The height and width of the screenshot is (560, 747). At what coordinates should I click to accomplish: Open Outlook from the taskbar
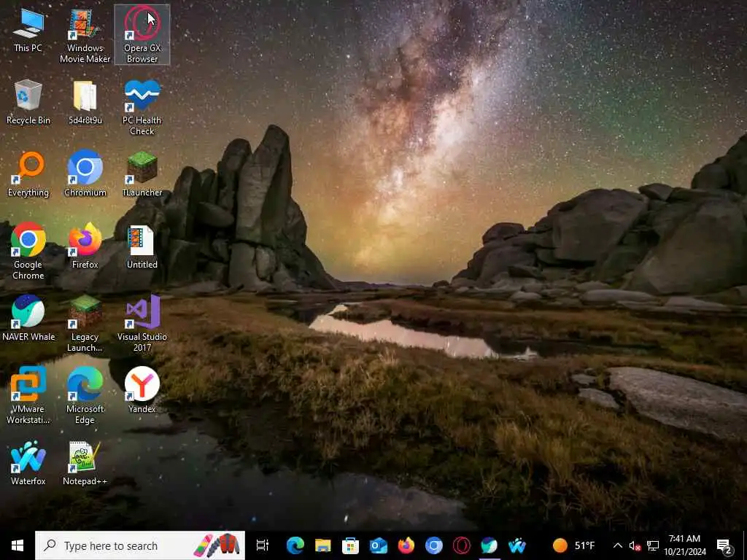(379, 545)
